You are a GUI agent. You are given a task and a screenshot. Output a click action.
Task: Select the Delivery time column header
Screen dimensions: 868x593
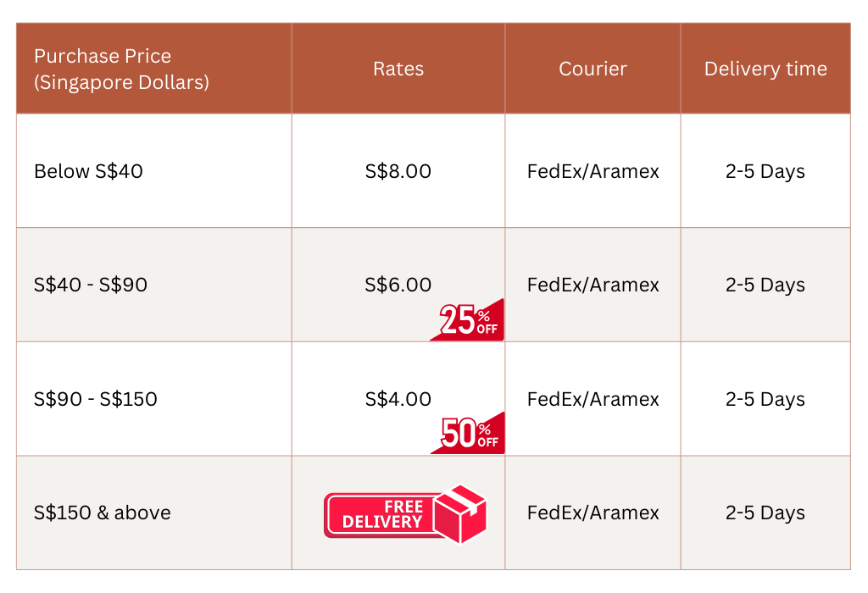coord(765,69)
